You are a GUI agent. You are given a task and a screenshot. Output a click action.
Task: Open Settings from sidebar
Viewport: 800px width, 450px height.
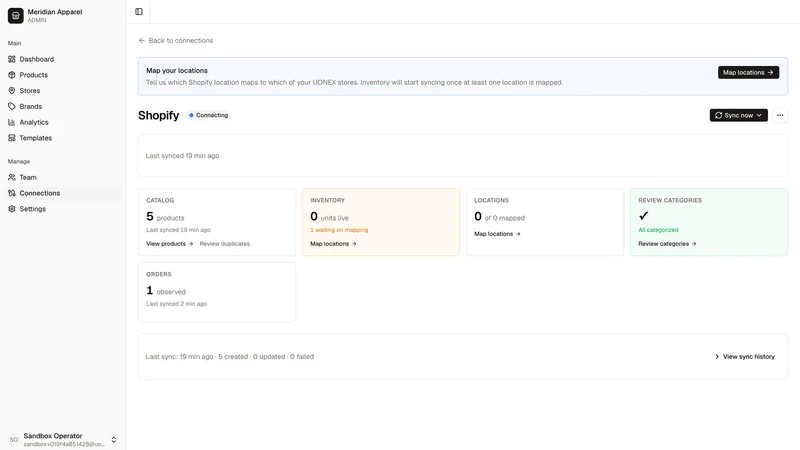tap(33, 209)
